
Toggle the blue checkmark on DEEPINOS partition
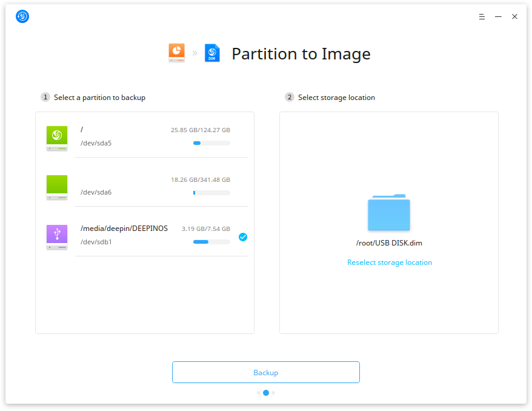click(x=243, y=237)
